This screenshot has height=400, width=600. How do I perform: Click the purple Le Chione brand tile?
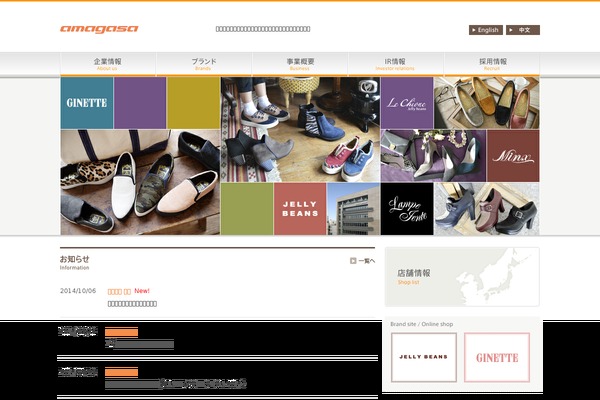(x=407, y=103)
